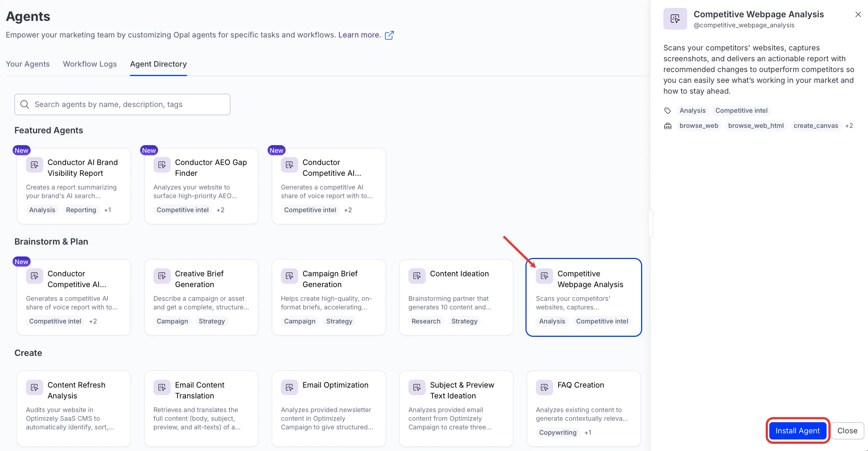
Task: Click the browse_web tool chip
Action: 699,126
